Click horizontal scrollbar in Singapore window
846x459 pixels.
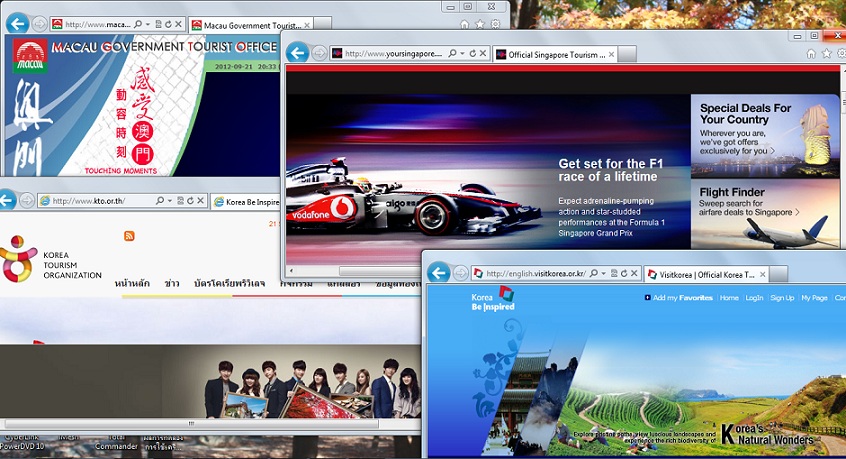[x=378, y=270]
